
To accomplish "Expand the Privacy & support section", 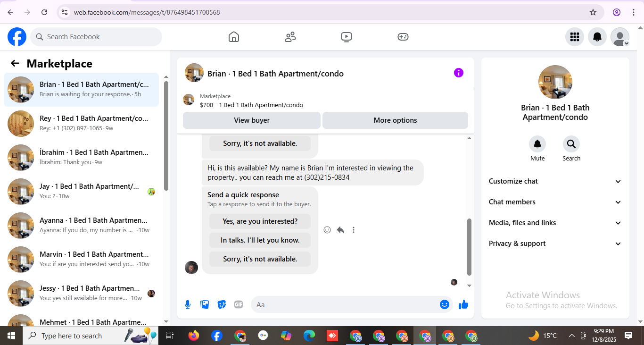I will [555, 244].
